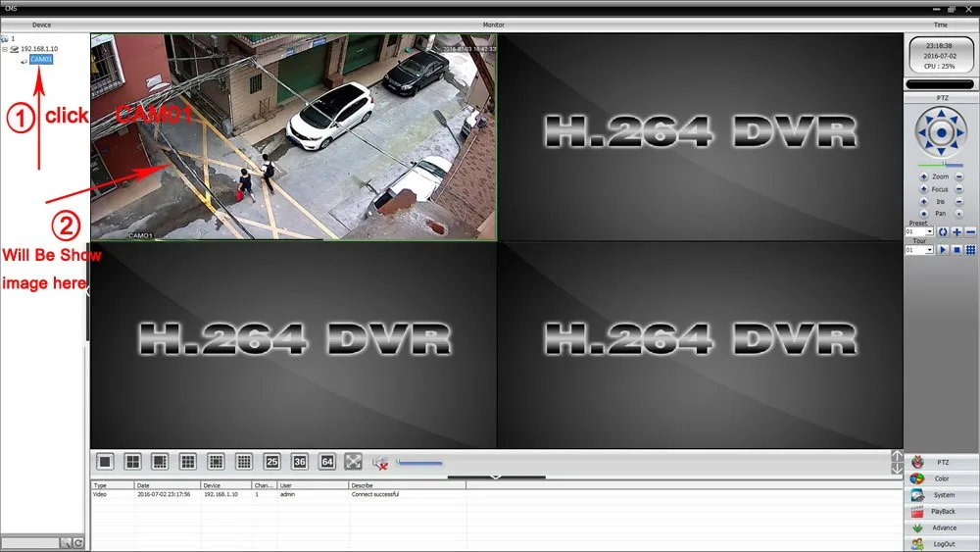Image resolution: width=980 pixels, height=552 pixels.
Task: Click the left Pan button
Action: click(x=924, y=214)
